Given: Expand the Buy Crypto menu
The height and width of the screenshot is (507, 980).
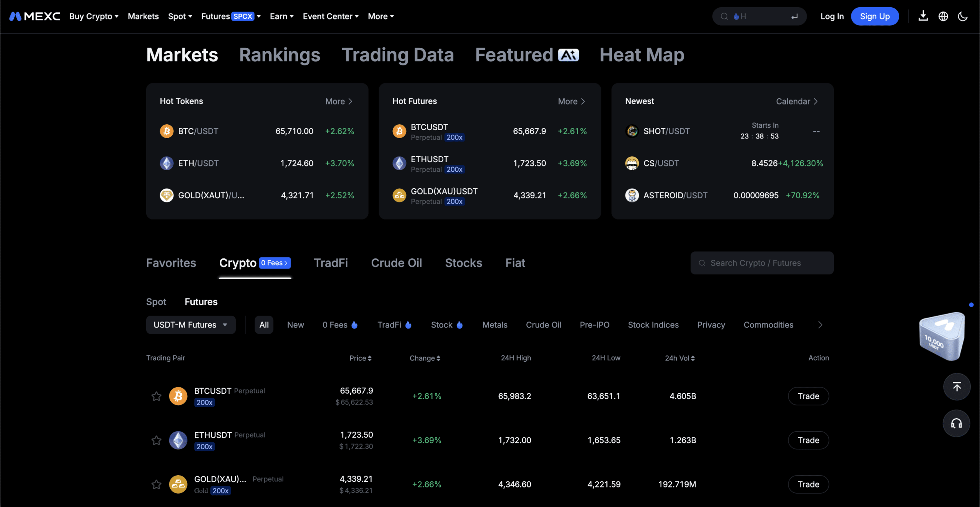Looking at the screenshot, I should [94, 16].
